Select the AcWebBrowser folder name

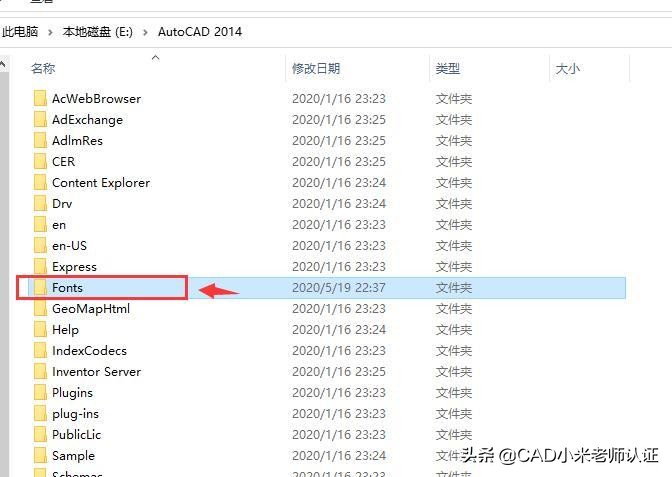click(x=96, y=99)
